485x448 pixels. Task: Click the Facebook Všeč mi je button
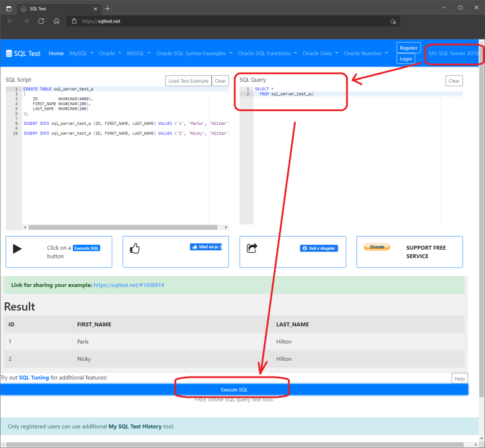click(x=206, y=247)
